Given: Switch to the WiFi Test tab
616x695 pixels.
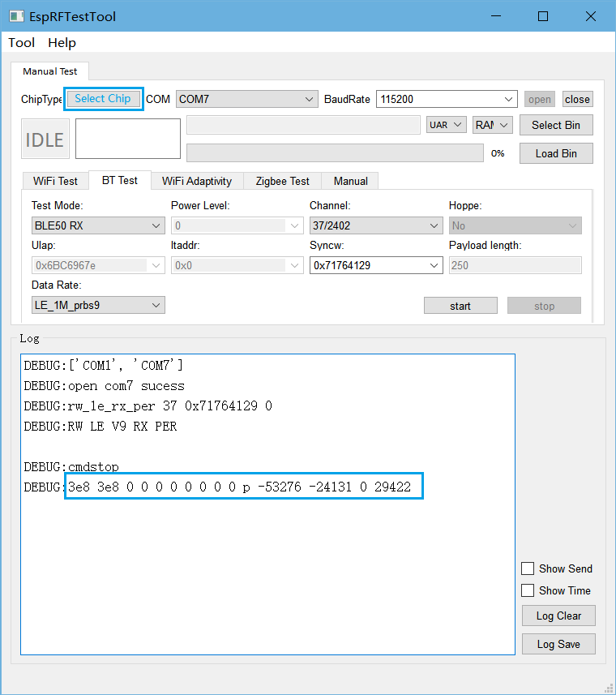Looking at the screenshot, I should (55, 181).
